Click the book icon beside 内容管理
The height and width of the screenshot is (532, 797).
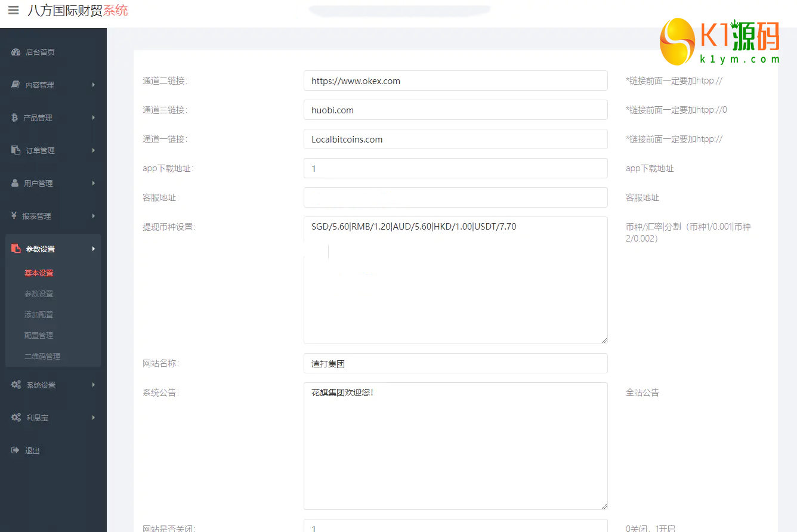[x=16, y=85]
